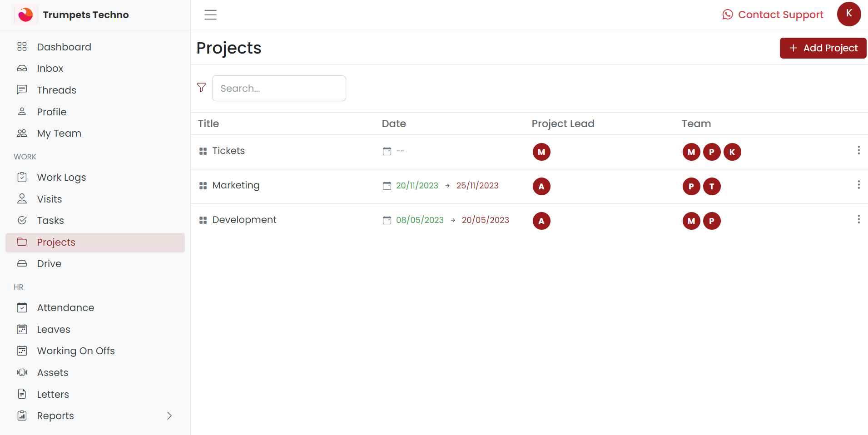Click the Add Project button

823,48
